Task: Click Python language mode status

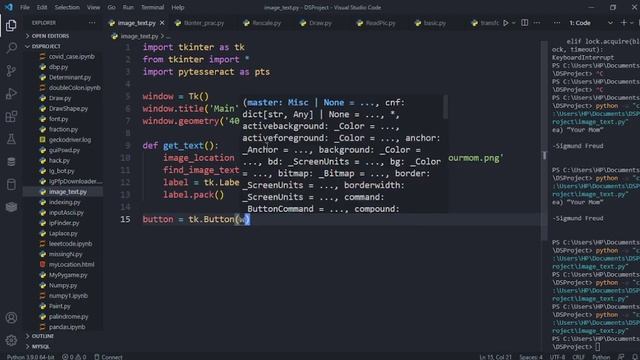Action: 601,357
